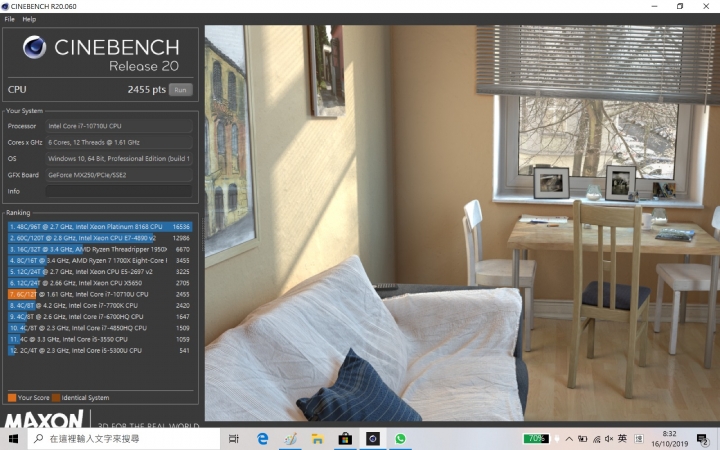Select the Cores x GHz field value
The image size is (720, 450).
click(119, 142)
